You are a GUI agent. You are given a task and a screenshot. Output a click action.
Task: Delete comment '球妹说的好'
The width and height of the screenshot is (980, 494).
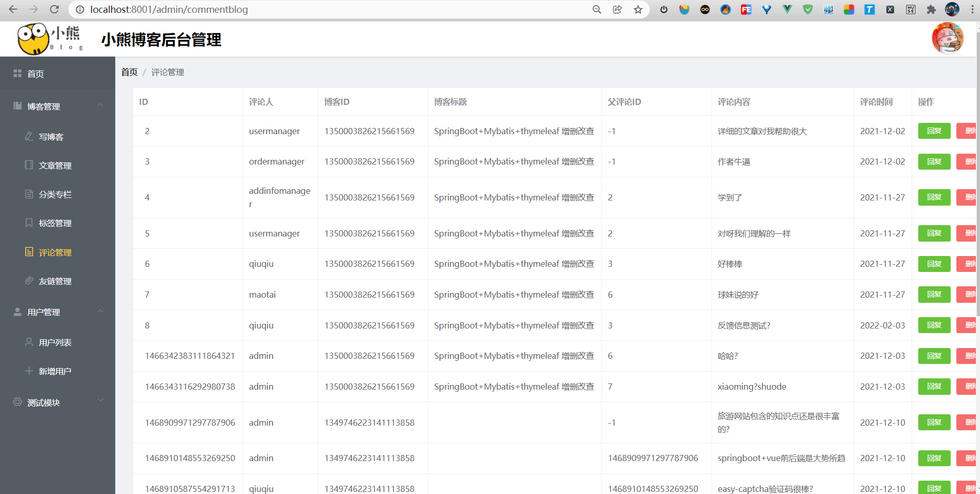[x=966, y=294]
